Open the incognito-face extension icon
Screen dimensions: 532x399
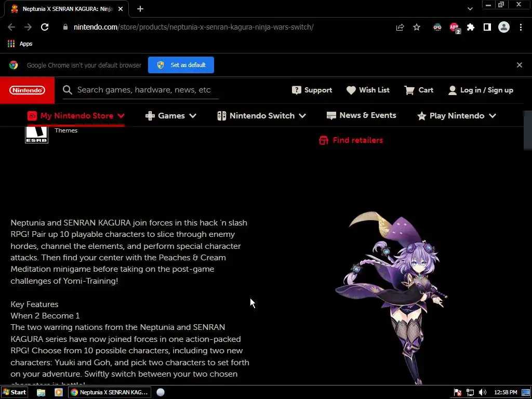(437, 27)
